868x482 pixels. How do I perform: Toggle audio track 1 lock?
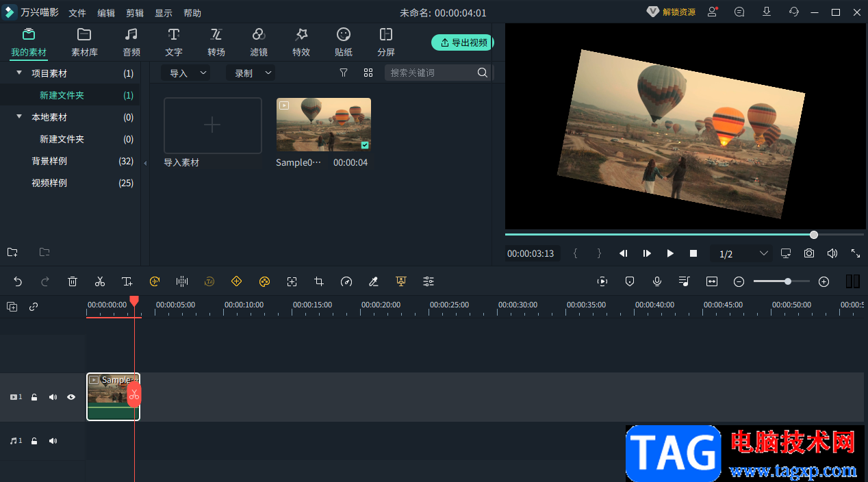pyautogui.click(x=34, y=441)
